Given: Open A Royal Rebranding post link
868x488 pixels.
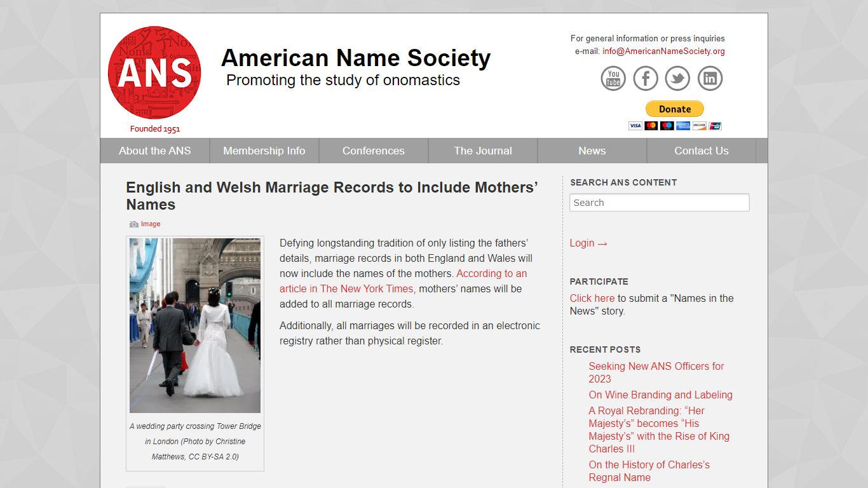Looking at the screenshot, I should point(659,430).
